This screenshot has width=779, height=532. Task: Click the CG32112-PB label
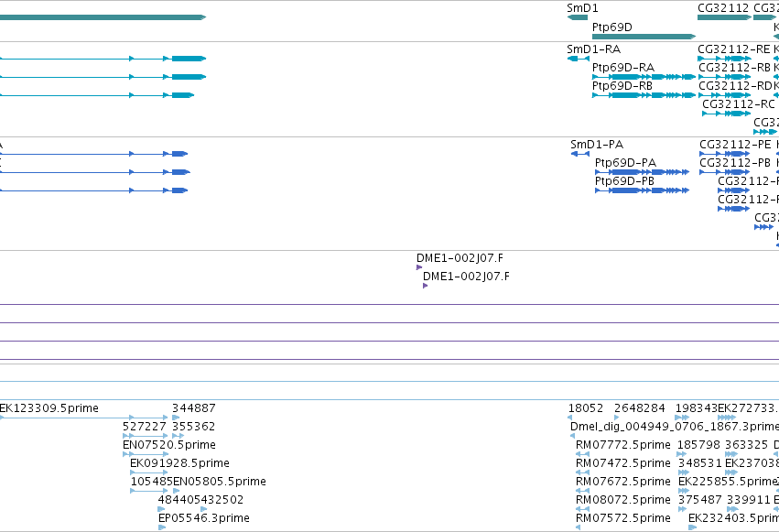point(735,163)
